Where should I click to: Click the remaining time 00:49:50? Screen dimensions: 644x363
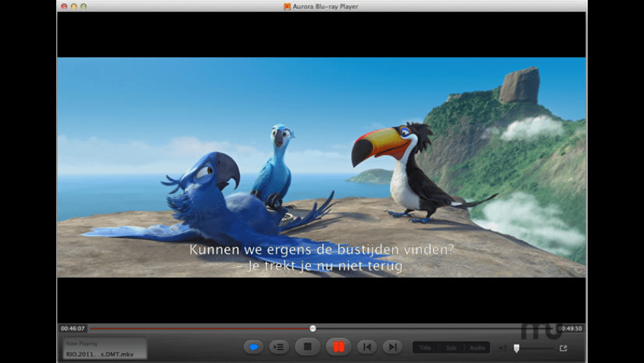coord(570,328)
